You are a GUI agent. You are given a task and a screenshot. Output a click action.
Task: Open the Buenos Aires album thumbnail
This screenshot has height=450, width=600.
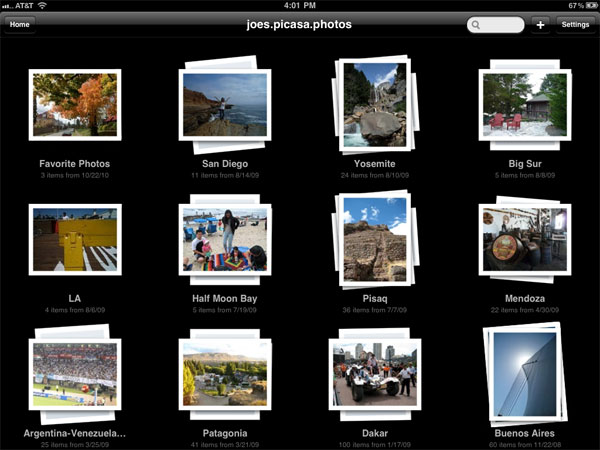click(525, 374)
